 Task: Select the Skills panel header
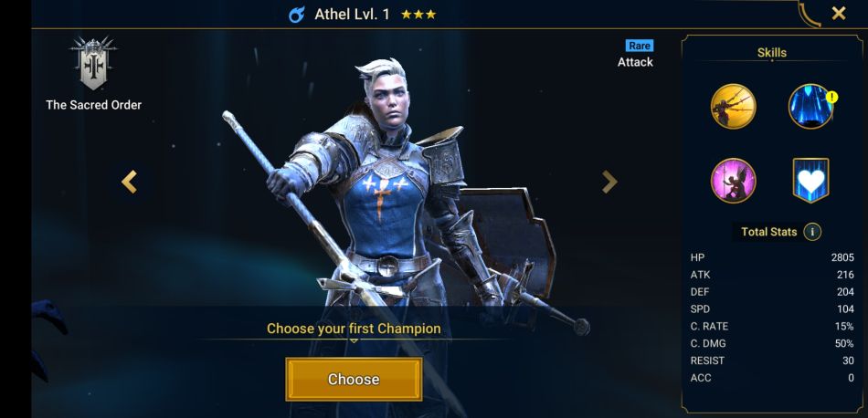click(x=772, y=53)
